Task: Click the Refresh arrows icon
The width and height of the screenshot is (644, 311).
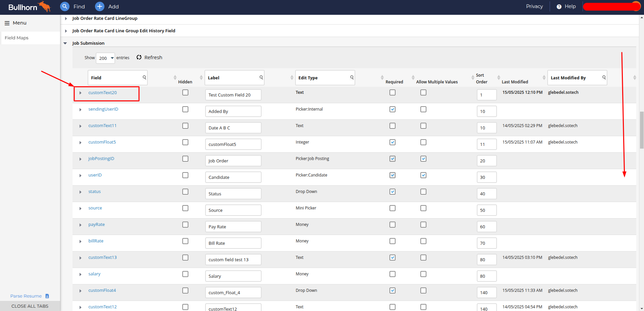Action: [x=139, y=57]
